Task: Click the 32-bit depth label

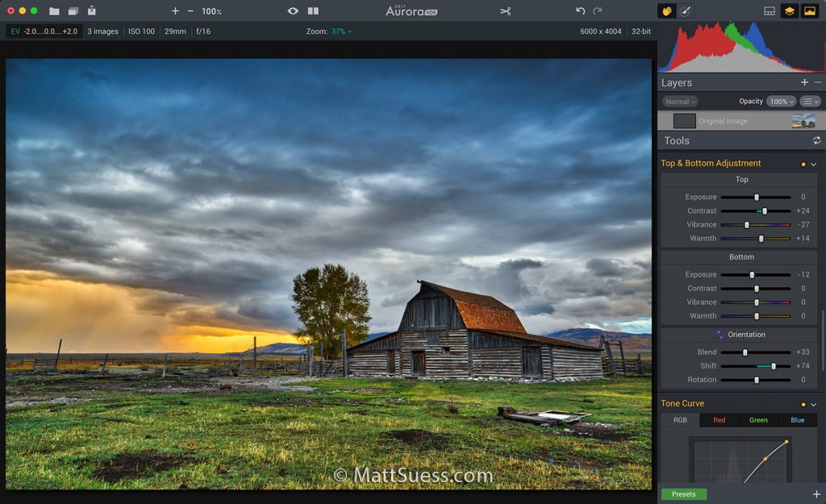Action: coord(640,31)
